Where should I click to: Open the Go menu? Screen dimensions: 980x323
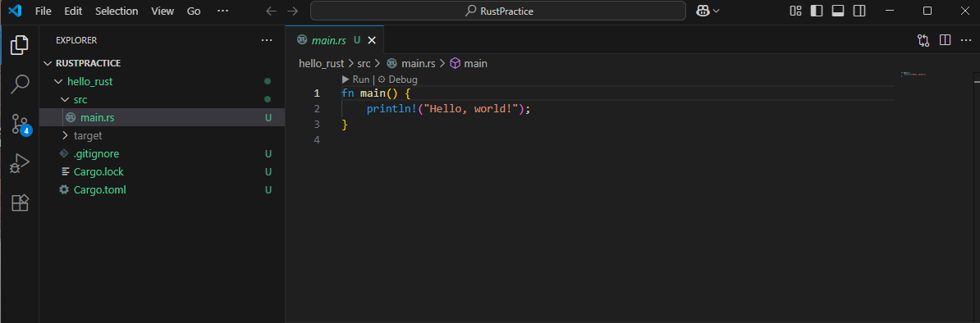(x=194, y=11)
